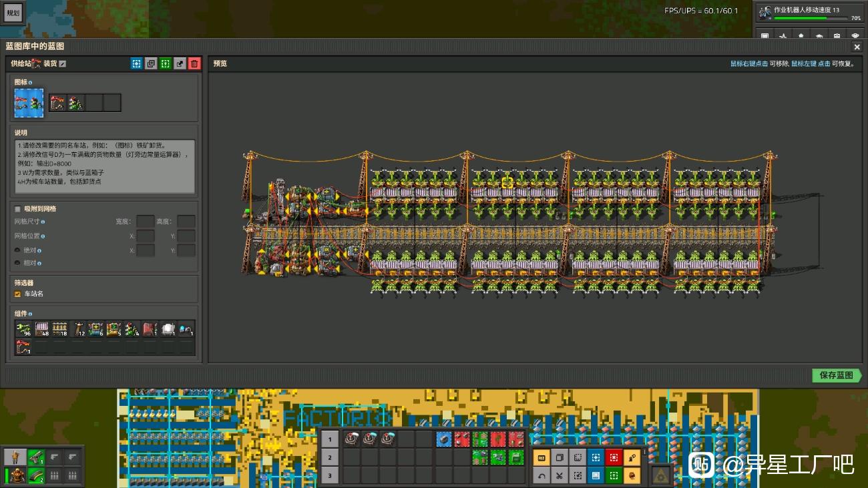Click info icon next to 网格尺寸
Image resolution: width=868 pixels, height=488 pixels.
point(43,222)
